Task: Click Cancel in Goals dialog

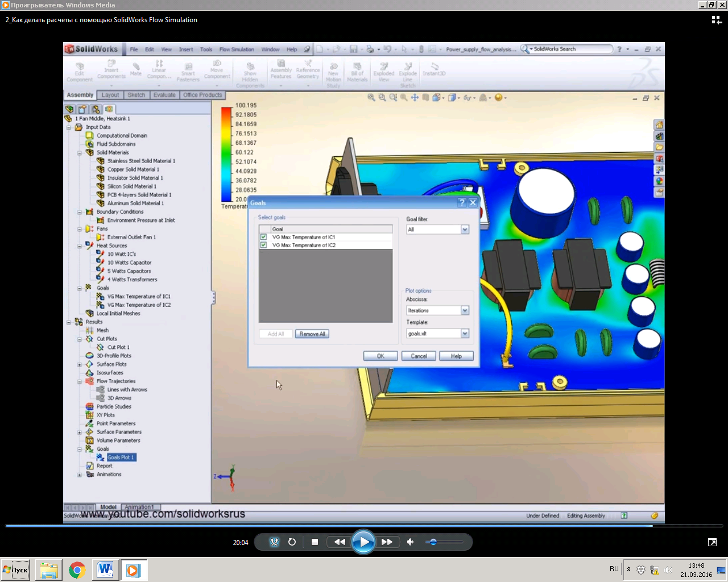Action: click(419, 356)
